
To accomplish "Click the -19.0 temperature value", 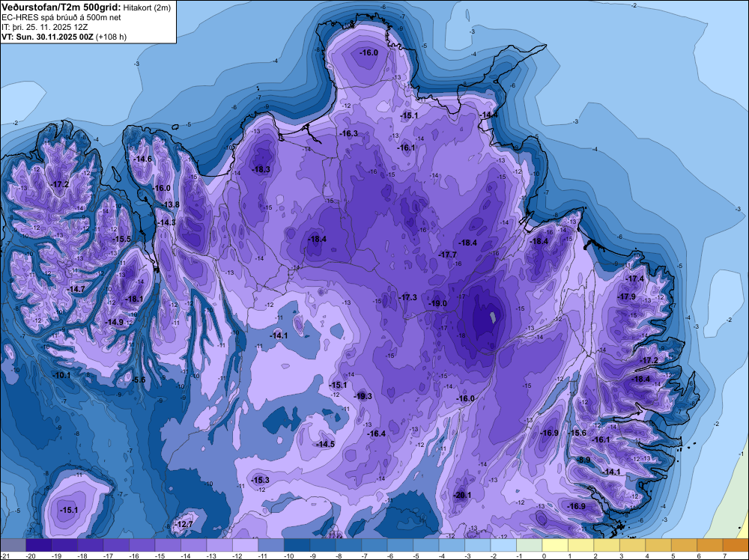I will tap(437, 304).
